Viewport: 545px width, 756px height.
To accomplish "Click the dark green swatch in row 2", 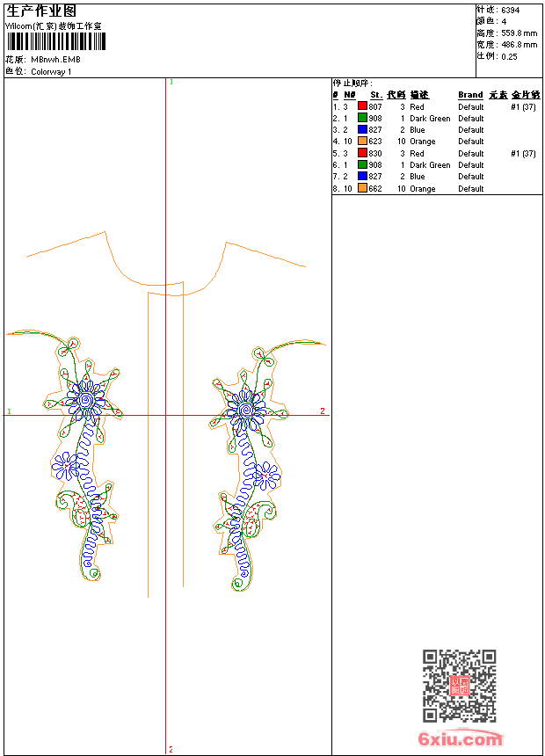I will (362, 118).
